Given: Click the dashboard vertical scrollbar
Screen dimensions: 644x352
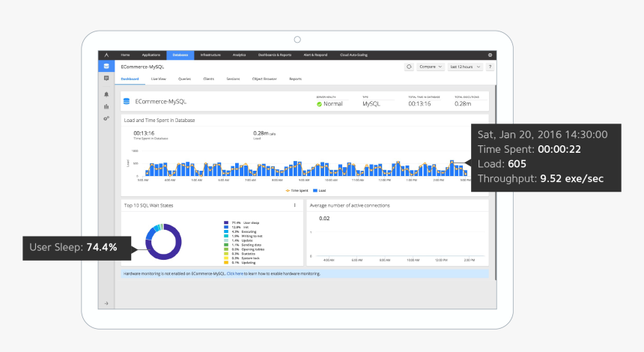Looking at the screenshot, I should point(495,182).
